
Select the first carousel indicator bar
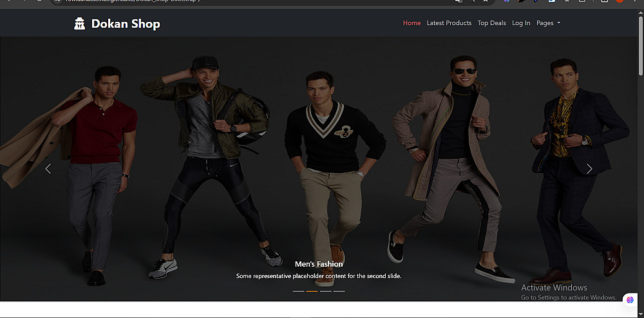299,291
